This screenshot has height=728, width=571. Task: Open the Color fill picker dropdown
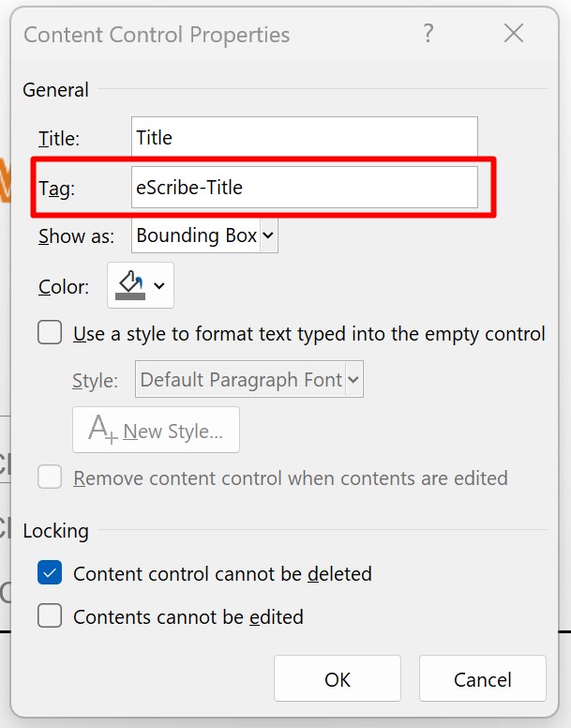pyautogui.click(x=141, y=285)
